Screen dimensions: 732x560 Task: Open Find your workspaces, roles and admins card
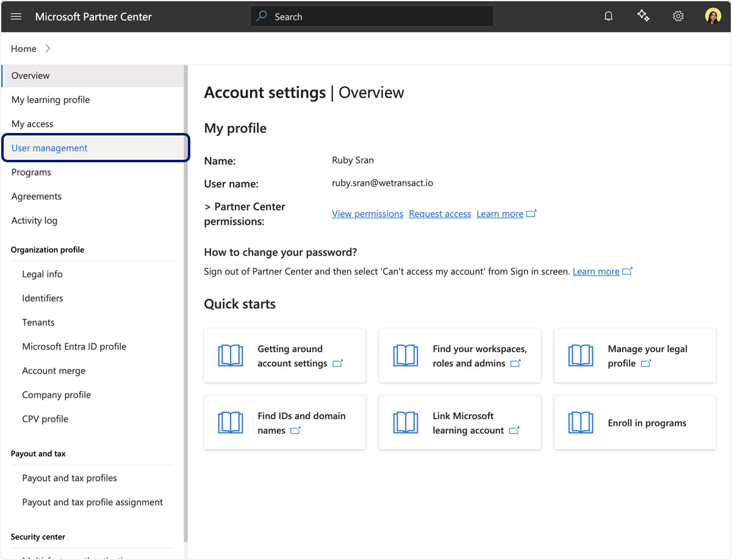pyautogui.click(x=460, y=356)
